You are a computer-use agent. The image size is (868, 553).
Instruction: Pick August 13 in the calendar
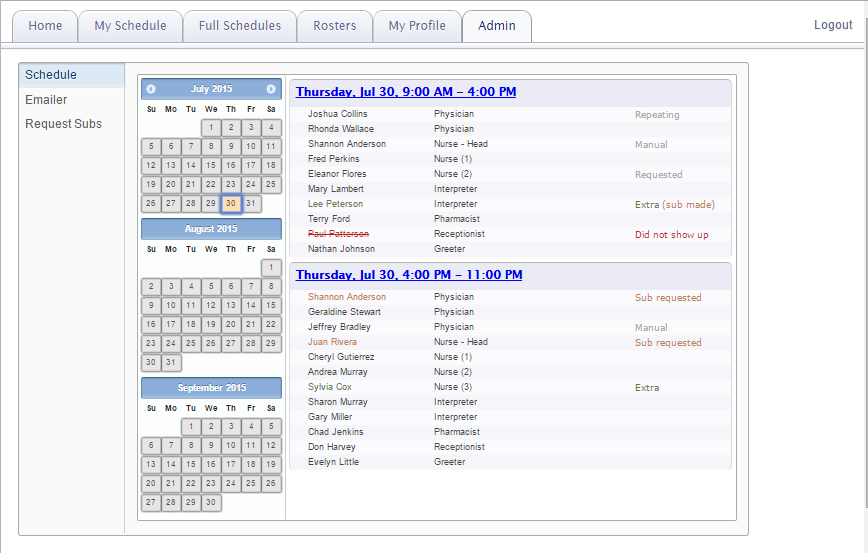click(x=231, y=305)
